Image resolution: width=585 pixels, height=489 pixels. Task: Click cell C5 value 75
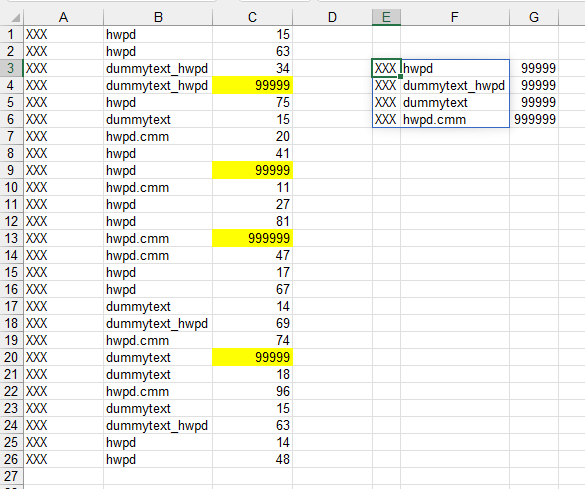pos(253,103)
